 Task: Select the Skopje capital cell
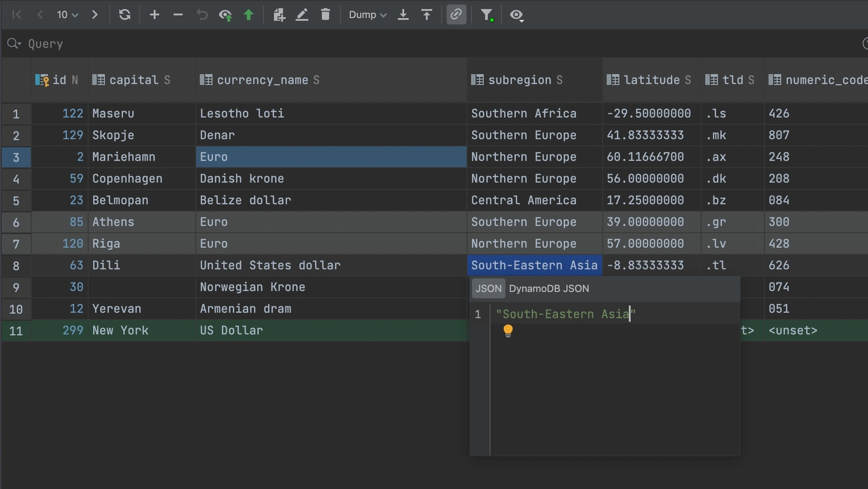pos(142,135)
